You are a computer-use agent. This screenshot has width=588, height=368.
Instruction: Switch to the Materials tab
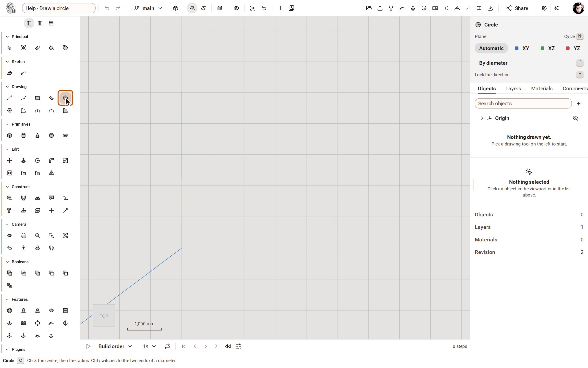[x=542, y=89]
